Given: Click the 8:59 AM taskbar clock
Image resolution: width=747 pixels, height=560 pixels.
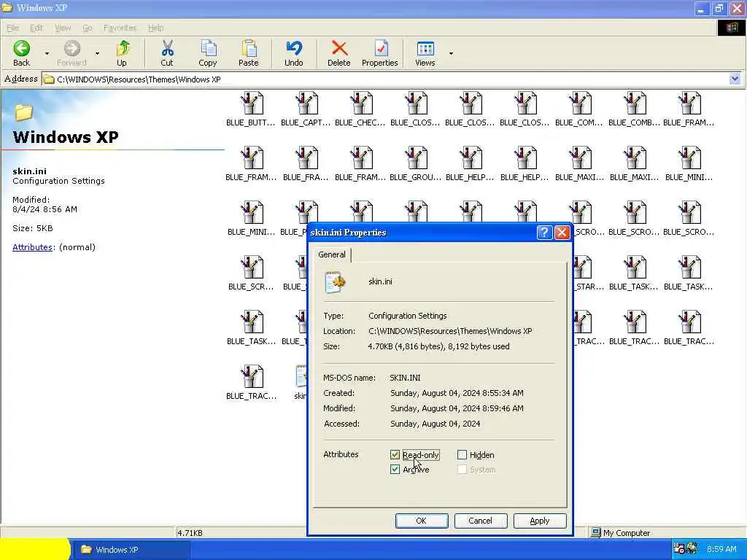Looking at the screenshot, I should 721,549.
